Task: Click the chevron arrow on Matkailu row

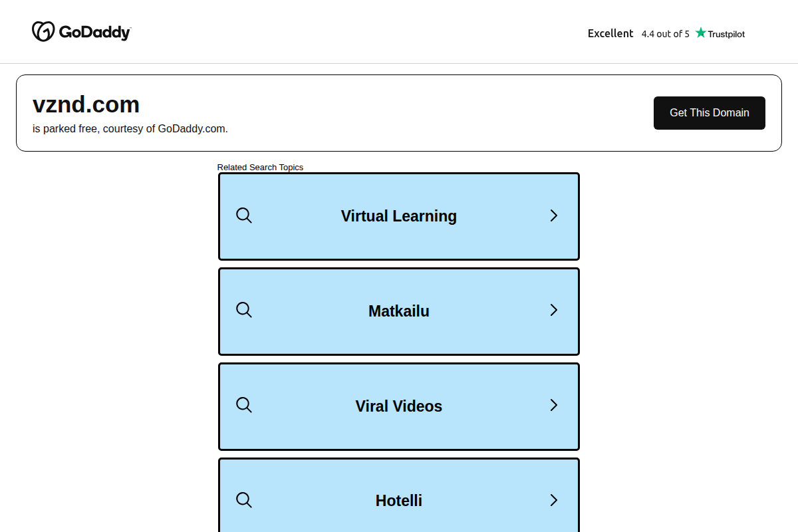Action: coord(553,310)
